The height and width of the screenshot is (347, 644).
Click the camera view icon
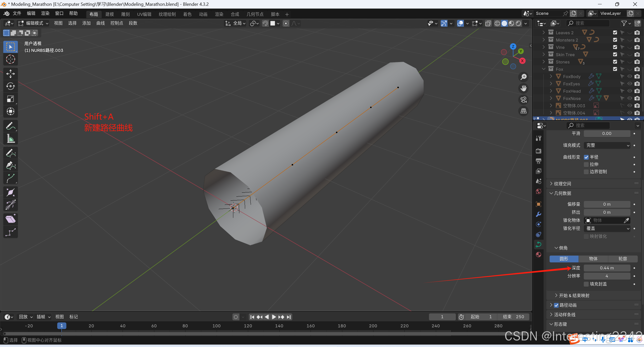coord(524,100)
